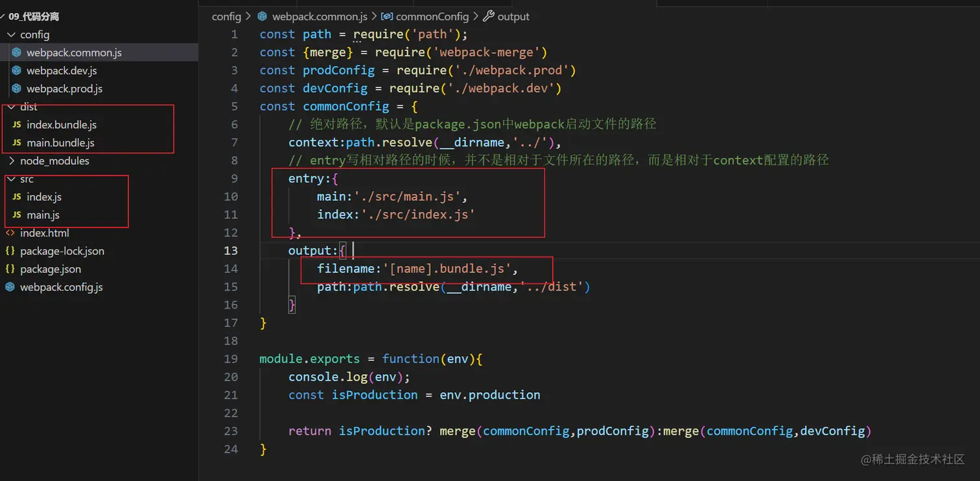
Task: Click the webpack icon beside webpack.config.js
Action: click(x=10, y=287)
